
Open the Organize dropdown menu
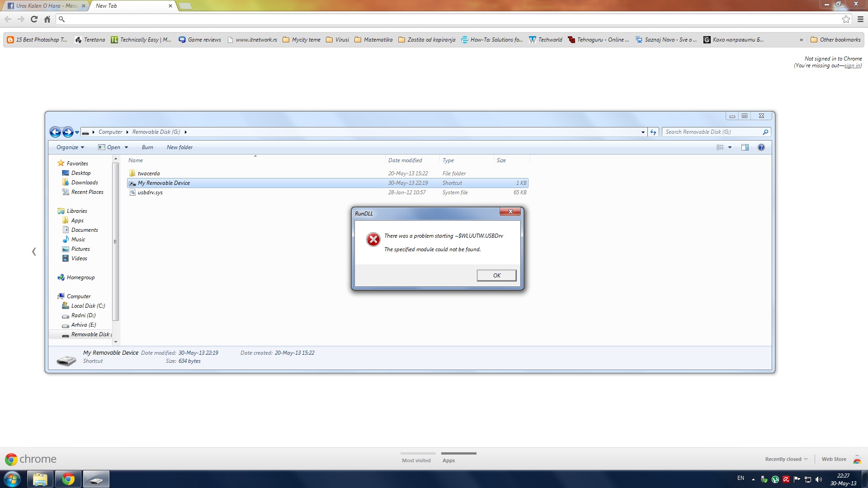coord(70,147)
